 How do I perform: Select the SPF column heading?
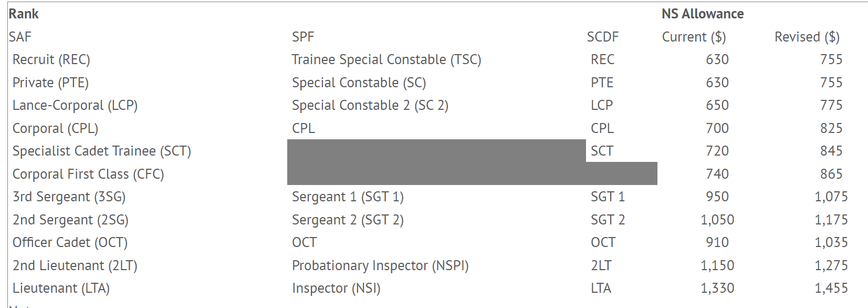[303, 37]
